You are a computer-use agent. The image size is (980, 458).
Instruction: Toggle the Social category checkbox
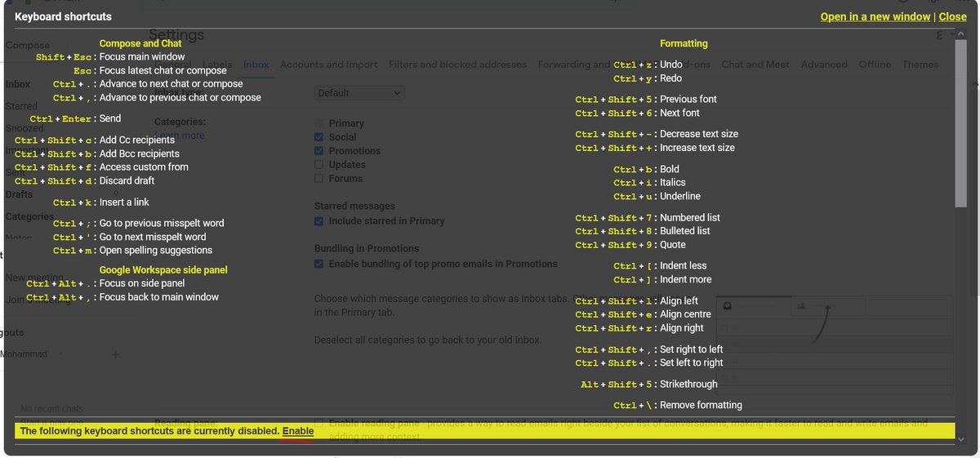click(x=319, y=137)
